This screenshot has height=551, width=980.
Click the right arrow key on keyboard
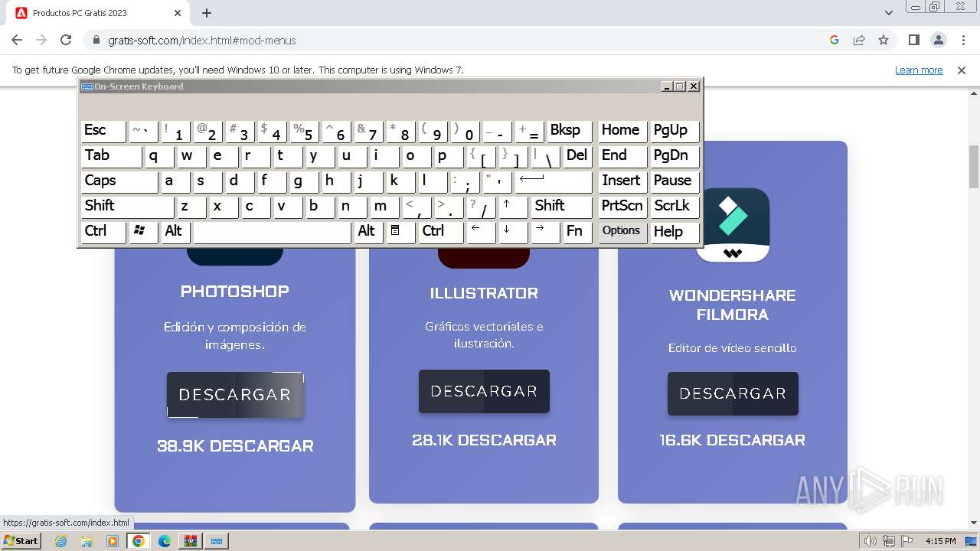pos(545,232)
